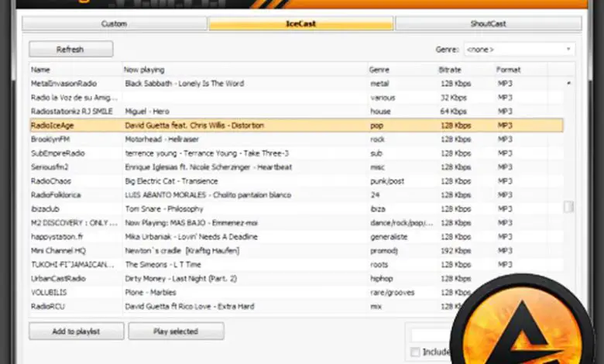The image size is (604, 364).
Task: Click the punk/post genre cell
Action: (387, 181)
